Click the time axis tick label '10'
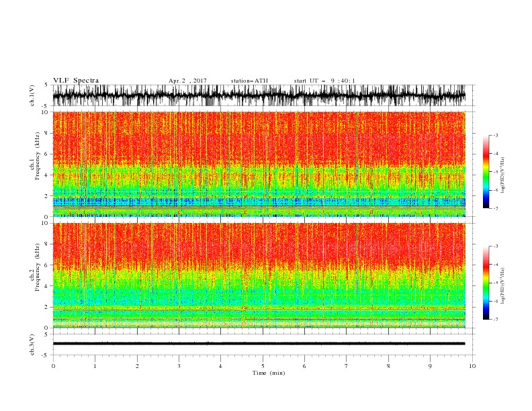 [472, 366]
